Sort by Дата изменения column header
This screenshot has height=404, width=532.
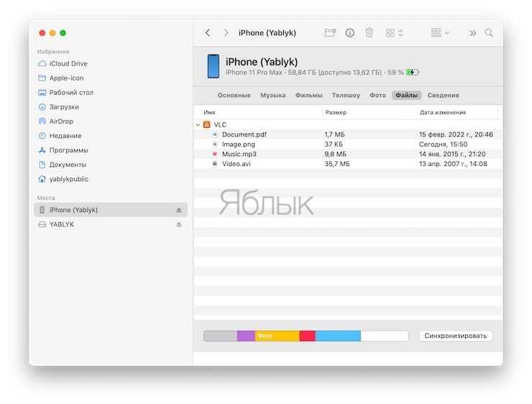pos(443,112)
